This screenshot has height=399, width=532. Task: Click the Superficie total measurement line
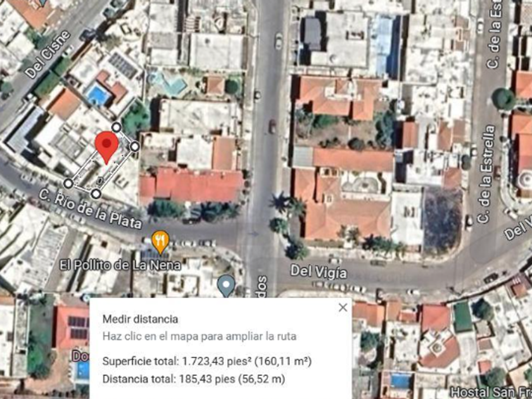pyautogui.click(x=207, y=361)
